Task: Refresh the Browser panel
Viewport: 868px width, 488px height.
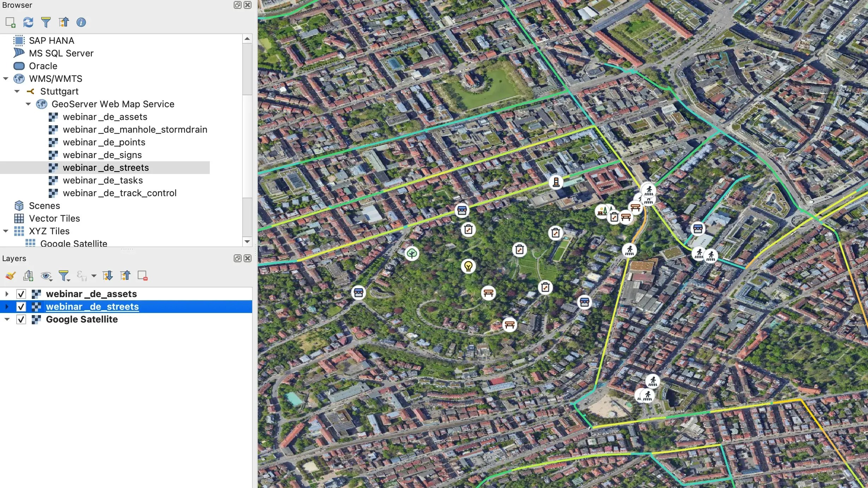Action: 28,22
